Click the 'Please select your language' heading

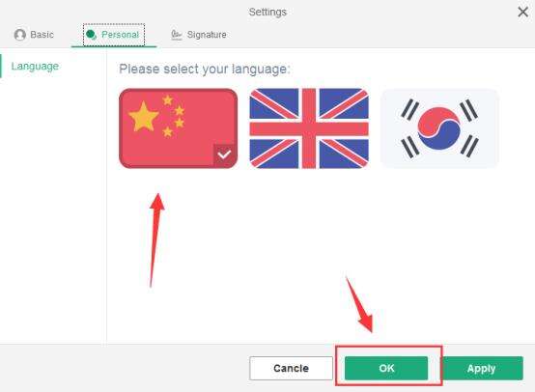click(205, 69)
